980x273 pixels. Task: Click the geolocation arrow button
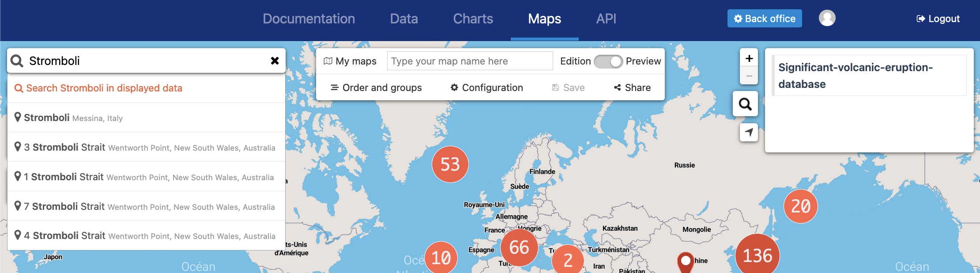tap(749, 132)
